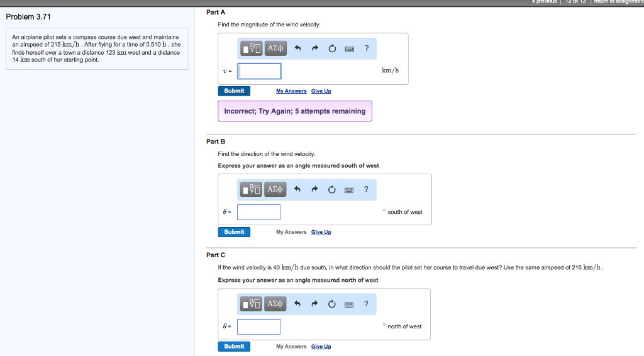Submit the Part A answer
The image size is (644, 356).
[234, 91]
